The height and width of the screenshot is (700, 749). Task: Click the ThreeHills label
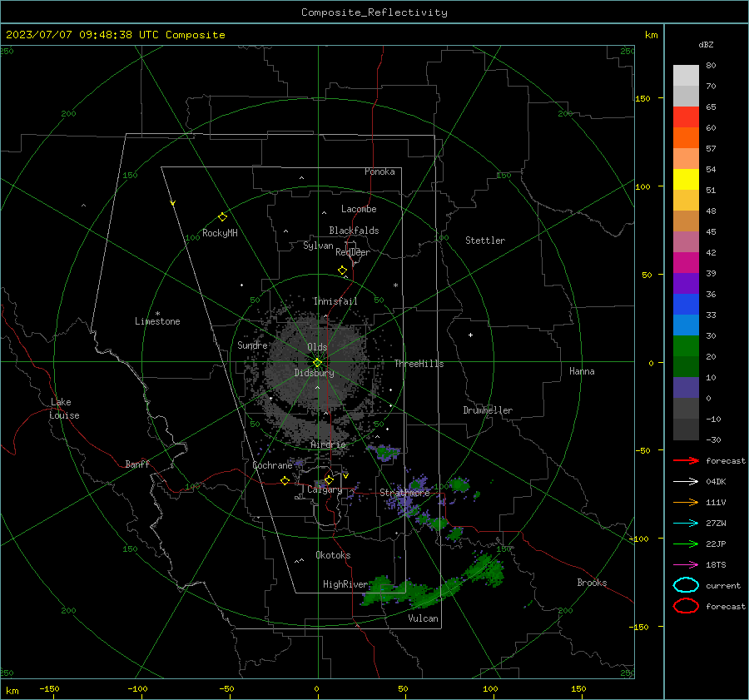coord(419,364)
